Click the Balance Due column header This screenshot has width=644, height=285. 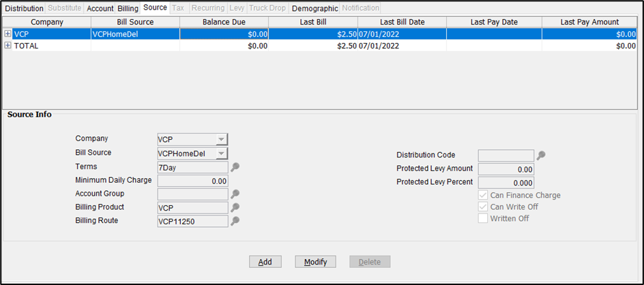(x=224, y=22)
